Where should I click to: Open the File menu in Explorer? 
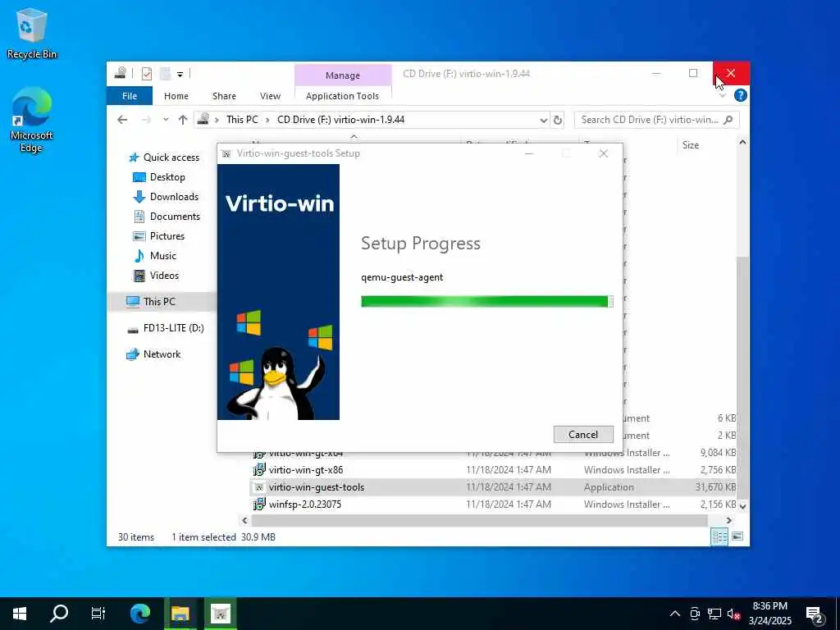[129, 96]
